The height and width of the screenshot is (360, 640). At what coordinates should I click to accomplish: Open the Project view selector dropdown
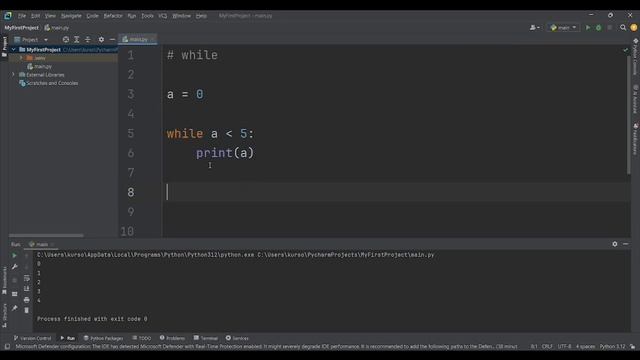pyautogui.click(x=31, y=40)
